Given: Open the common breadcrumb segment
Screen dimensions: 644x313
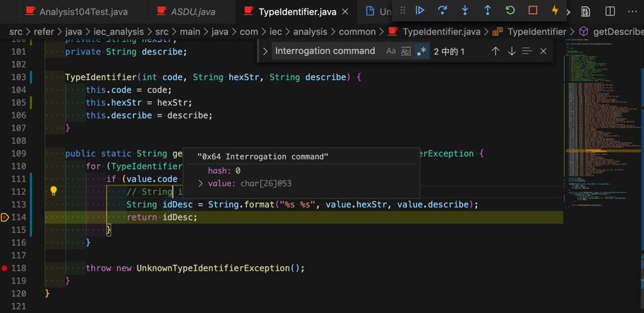Looking at the screenshot, I should click(x=357, y=32).
